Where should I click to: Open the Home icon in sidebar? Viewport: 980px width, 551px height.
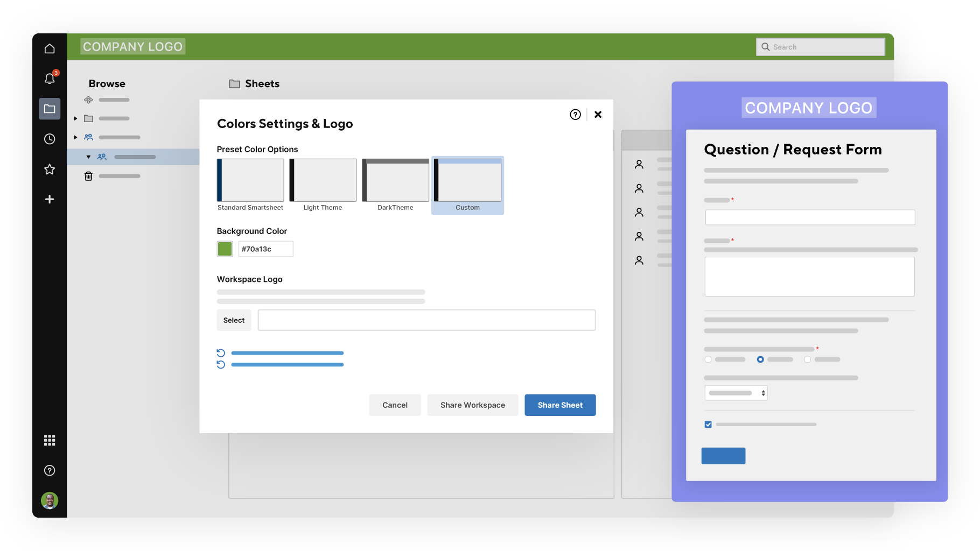point(50,49)
